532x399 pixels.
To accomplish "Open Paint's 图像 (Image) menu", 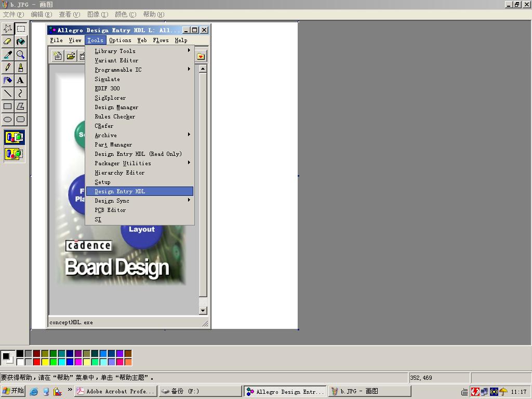I will pos(98,14).
